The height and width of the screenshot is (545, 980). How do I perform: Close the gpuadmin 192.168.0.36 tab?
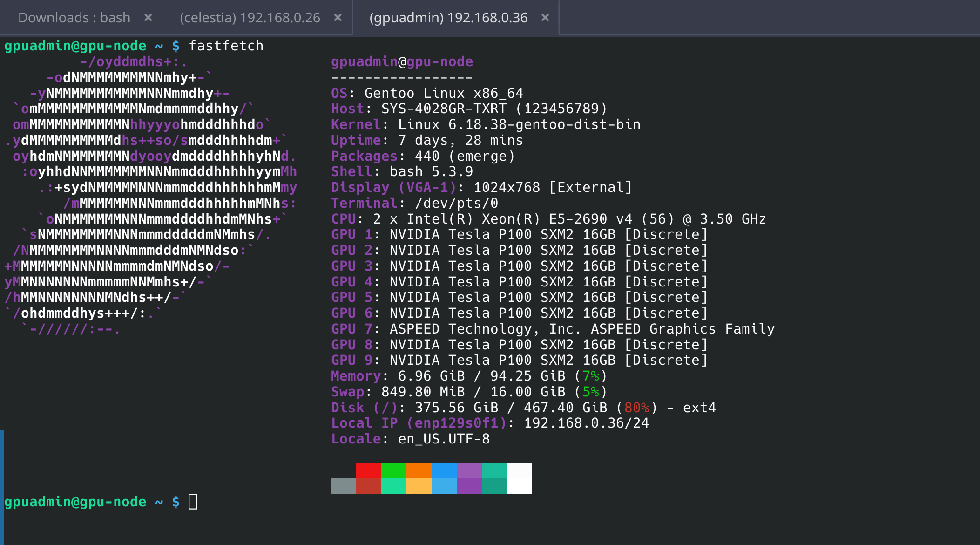point(545,18)
